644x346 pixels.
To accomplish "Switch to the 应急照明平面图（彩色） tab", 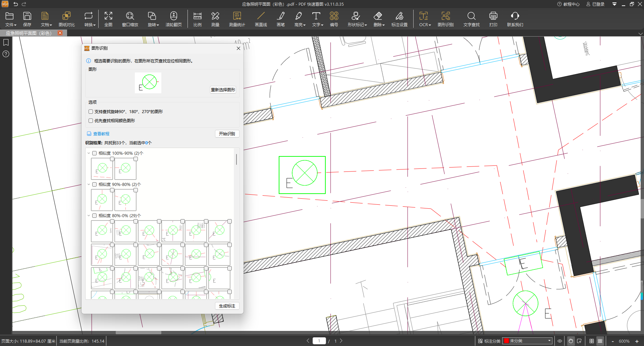I will click(29, 33).
